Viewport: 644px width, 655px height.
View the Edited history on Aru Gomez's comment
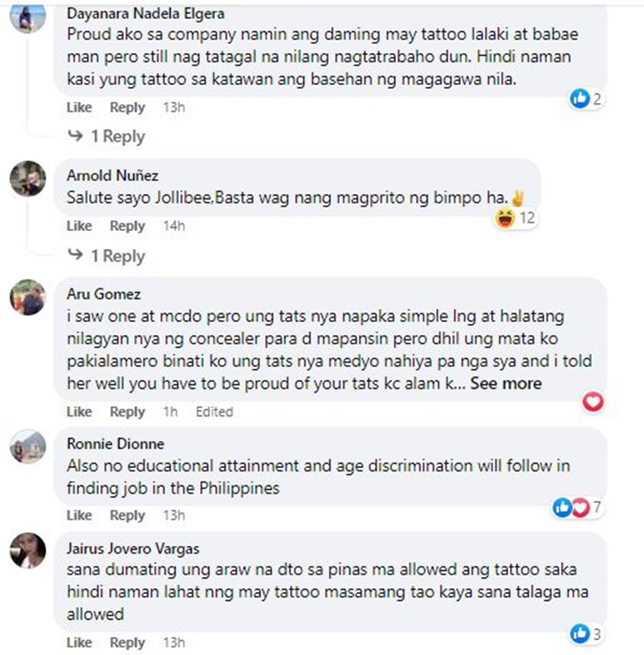point(215,412)
